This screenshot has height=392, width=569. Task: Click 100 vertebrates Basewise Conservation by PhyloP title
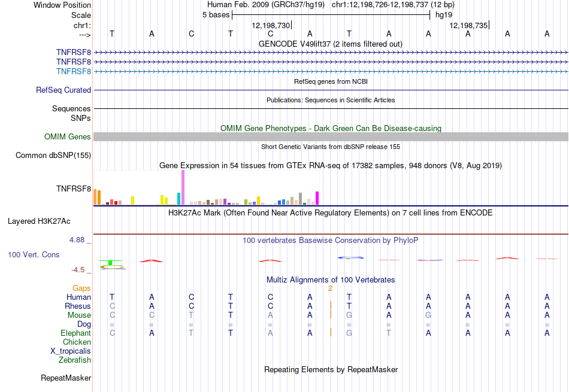(x=330, y=240)
